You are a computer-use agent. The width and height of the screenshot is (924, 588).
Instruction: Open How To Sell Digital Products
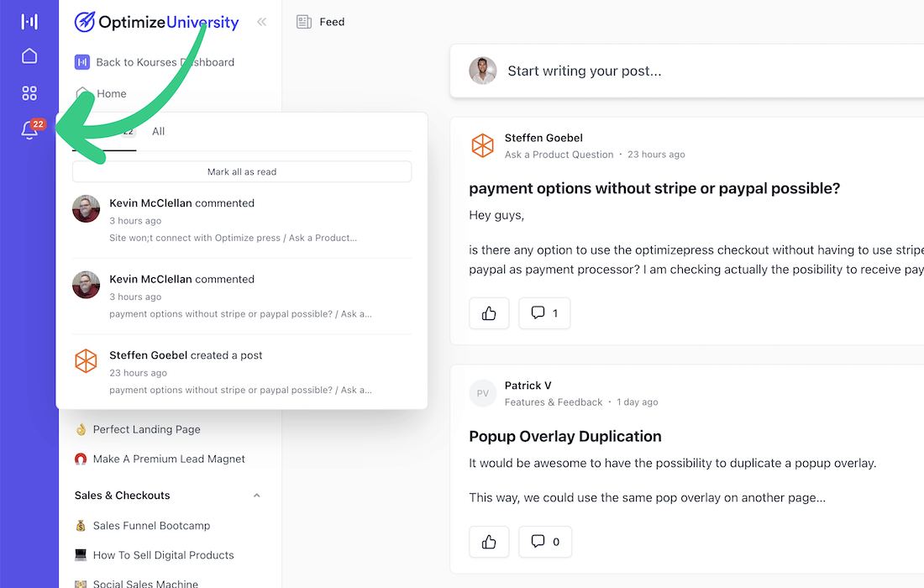click(155, 555)
